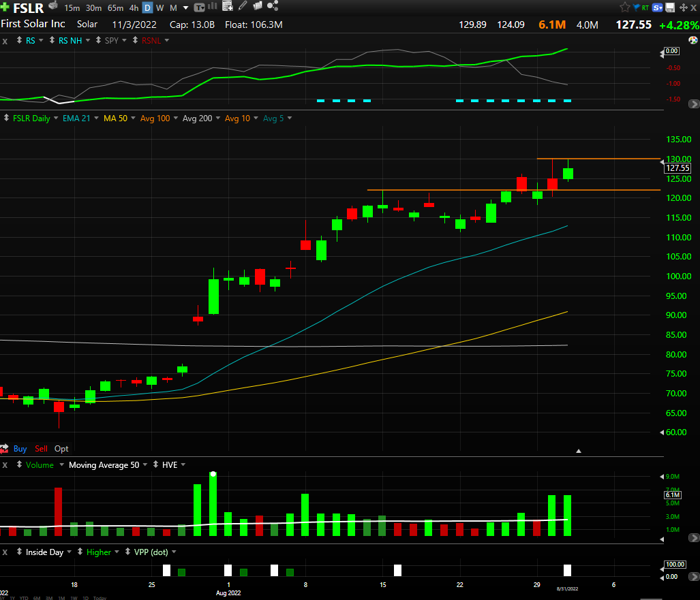Click the scroll button on volume pane scale
This screenshot has width=700, height=600.
694,538
